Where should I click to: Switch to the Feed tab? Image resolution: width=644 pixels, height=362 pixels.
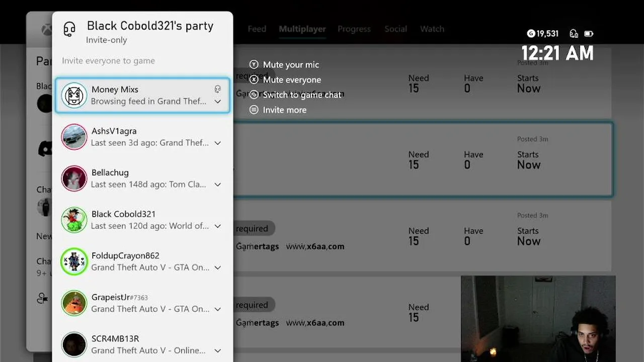(x=257, y=29)
